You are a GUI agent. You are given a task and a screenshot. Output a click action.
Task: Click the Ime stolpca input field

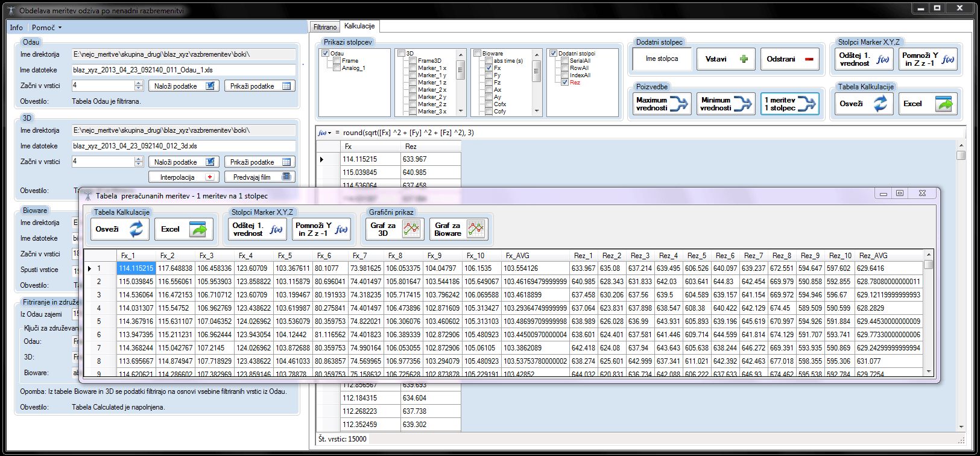point(662,59)
